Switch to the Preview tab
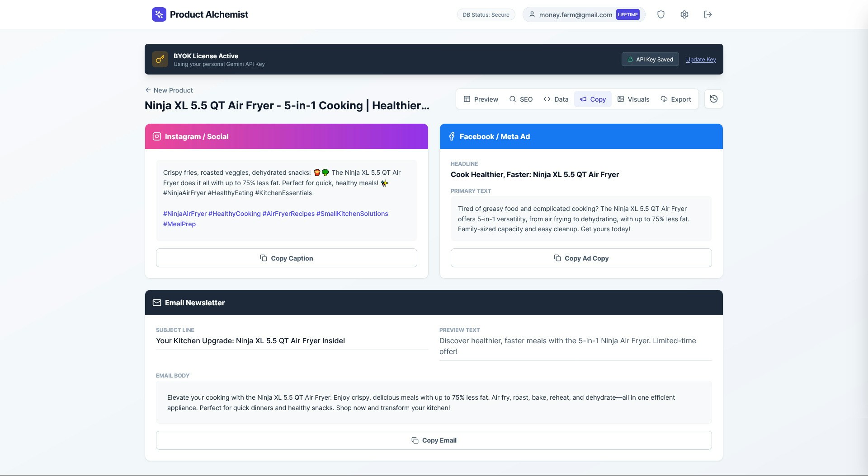 coord(481,99)
